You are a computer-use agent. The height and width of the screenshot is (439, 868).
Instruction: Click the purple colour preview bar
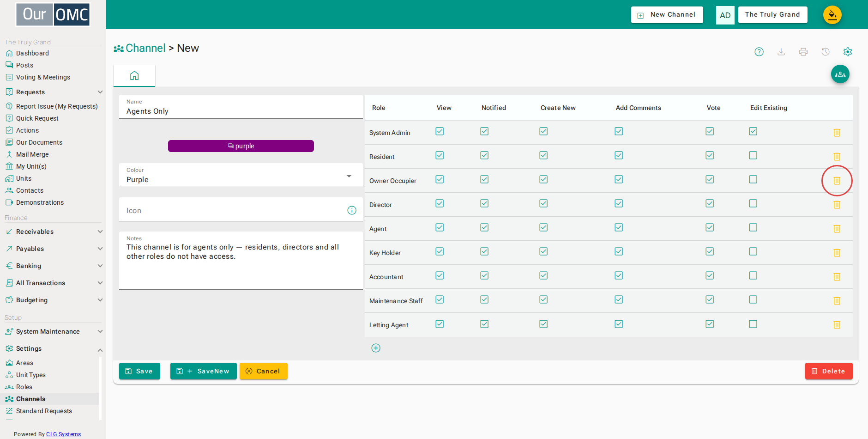pyautogui.click(x=241, y=146)
